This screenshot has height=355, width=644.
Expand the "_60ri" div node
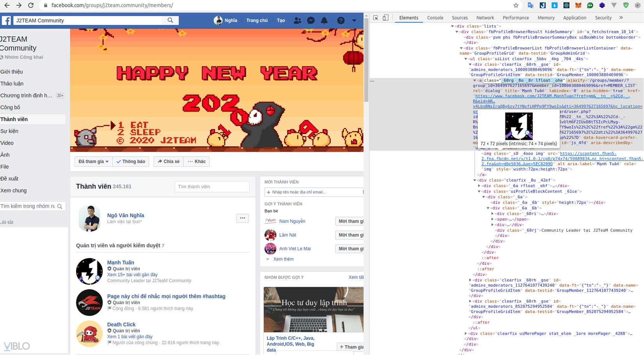pyautogui.click(x=493, y=214)
